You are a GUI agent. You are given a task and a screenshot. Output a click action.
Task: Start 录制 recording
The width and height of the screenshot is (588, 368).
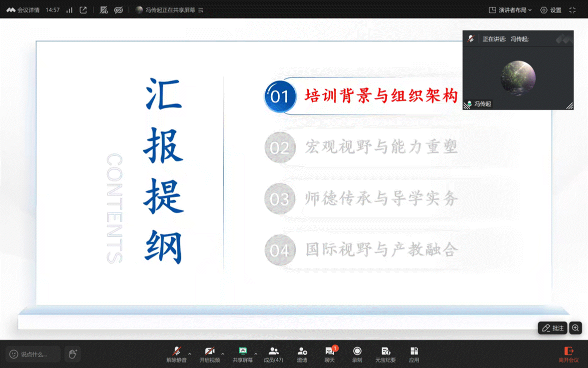[357, 354]
